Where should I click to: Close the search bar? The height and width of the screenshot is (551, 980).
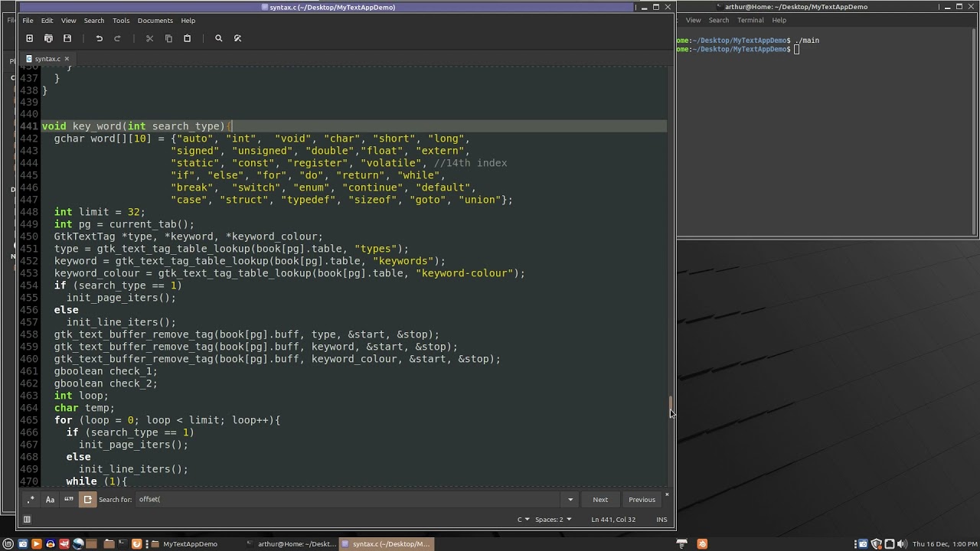[x=667, y=494]
